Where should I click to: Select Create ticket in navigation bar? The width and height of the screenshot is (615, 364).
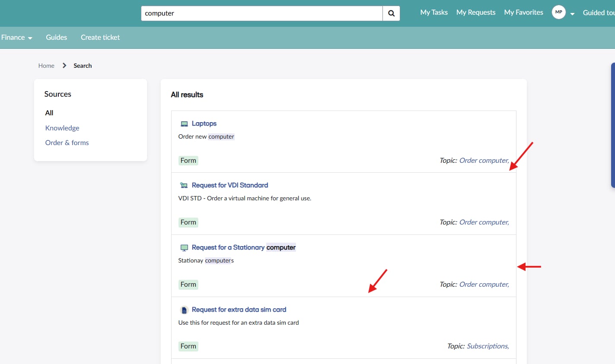[100, 38]
